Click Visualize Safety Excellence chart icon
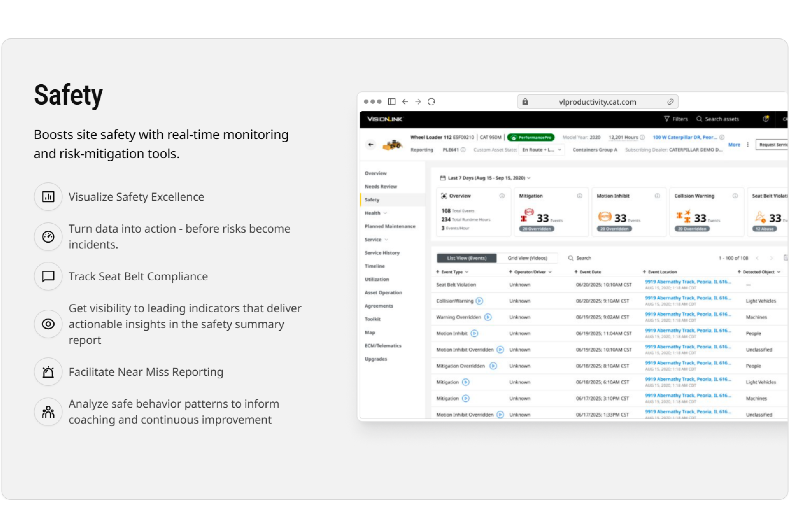Viewport: 798px width, 532px height. (x=48, y=197)
